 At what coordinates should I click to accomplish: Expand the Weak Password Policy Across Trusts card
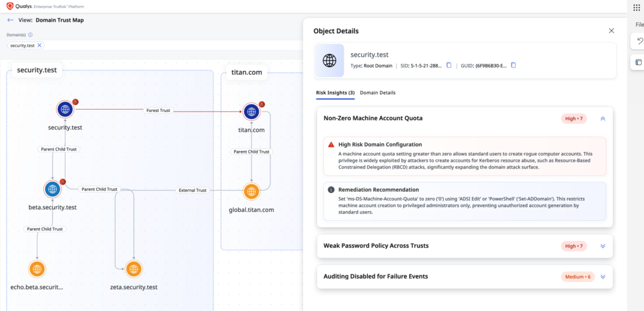[x=603, y=246]
